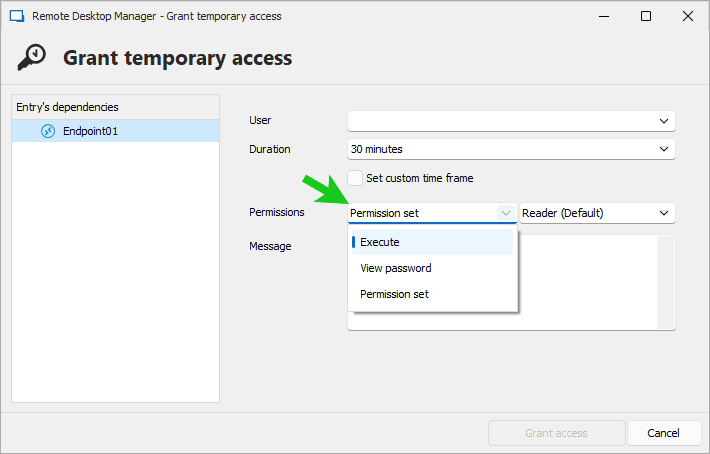Close the Grant temporary access dialog
Image resolution: width=710 pixels, height=454 pixels.
tap(687, 16)
